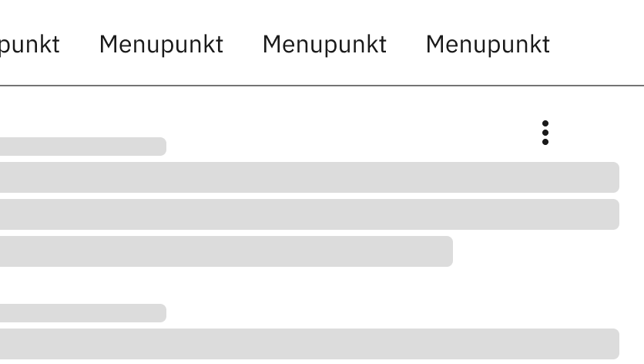Viewport: 644px width, 364px height.
Task: Select the bottommost long gray placeholder bar
Action: [x=308, y=344]
